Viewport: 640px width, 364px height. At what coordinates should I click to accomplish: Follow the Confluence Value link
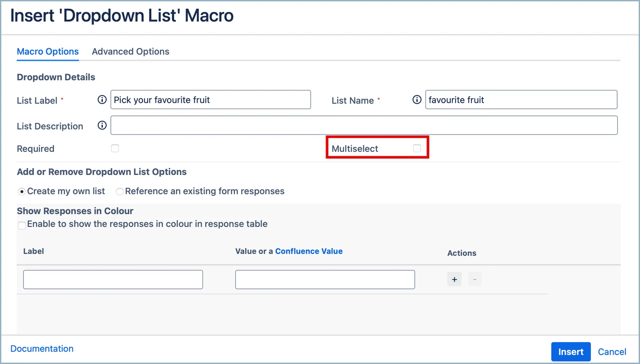(x=309, y=251)
